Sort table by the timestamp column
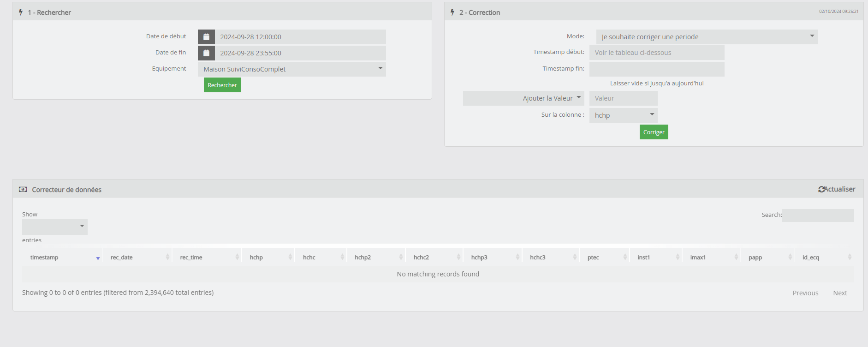The width and height of the screenshot is (868, 347). pos(44,257)
